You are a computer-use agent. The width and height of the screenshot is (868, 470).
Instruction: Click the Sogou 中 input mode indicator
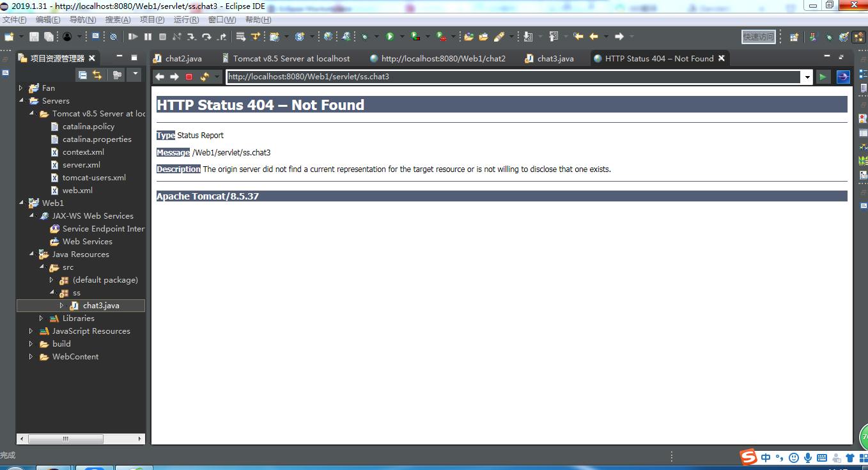click(766, 458)
